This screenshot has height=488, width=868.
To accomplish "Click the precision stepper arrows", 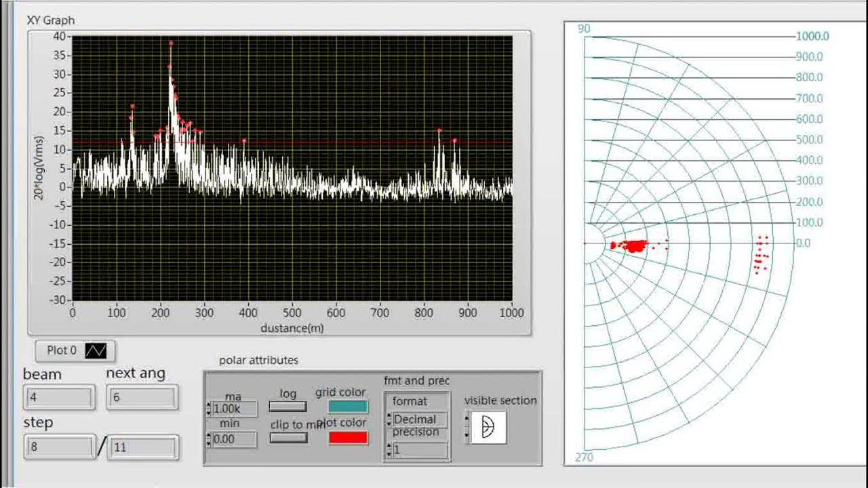I will [389, 449].
